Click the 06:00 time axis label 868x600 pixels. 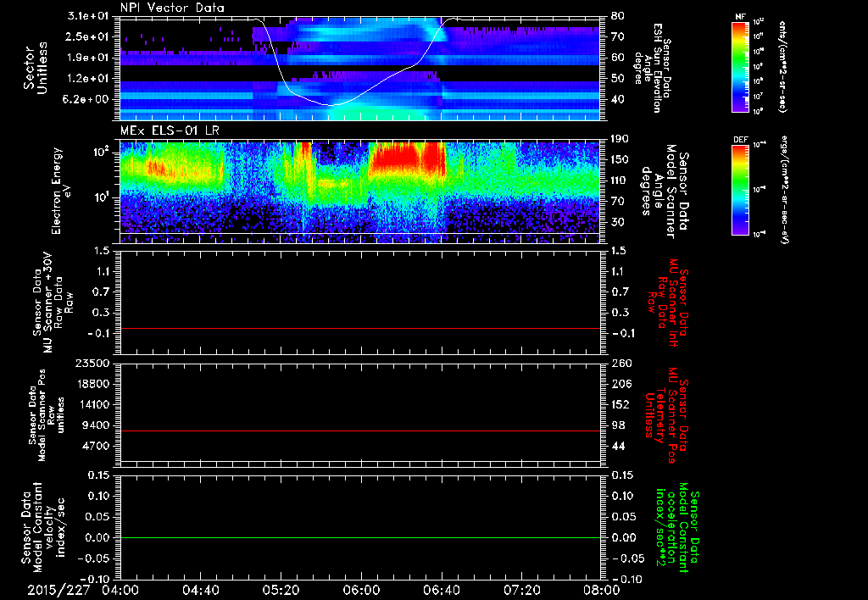pyautogui.click(x=360, y=590)
